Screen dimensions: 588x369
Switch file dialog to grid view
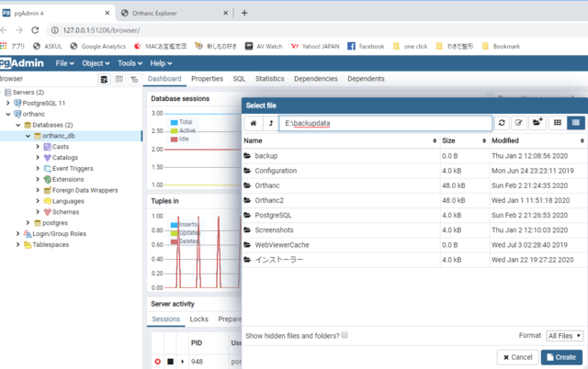click(x=558, y=122)
